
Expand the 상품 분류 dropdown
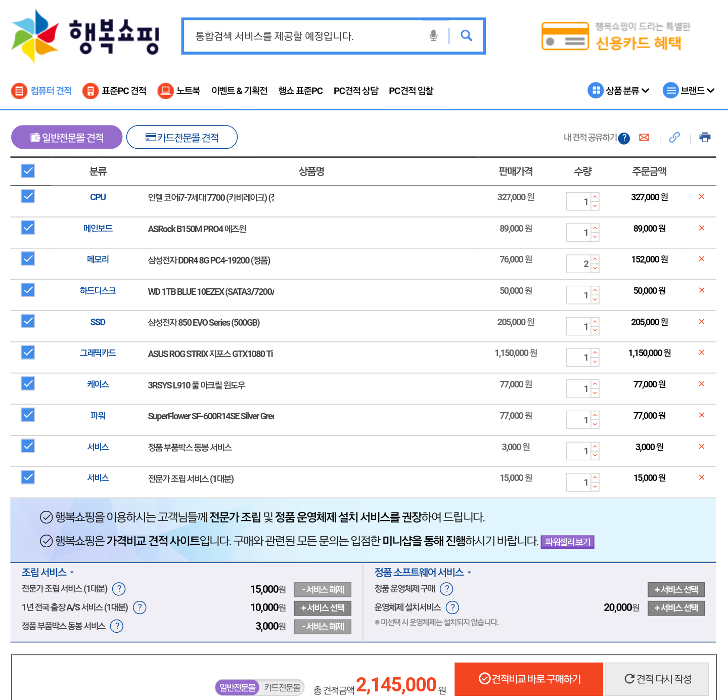pos(619,91)
